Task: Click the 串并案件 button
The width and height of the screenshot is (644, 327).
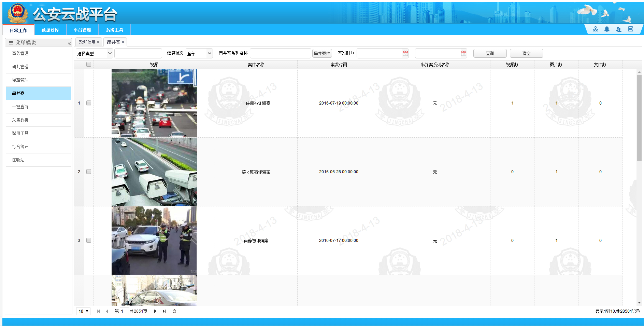Action: (x=322, y=53)
